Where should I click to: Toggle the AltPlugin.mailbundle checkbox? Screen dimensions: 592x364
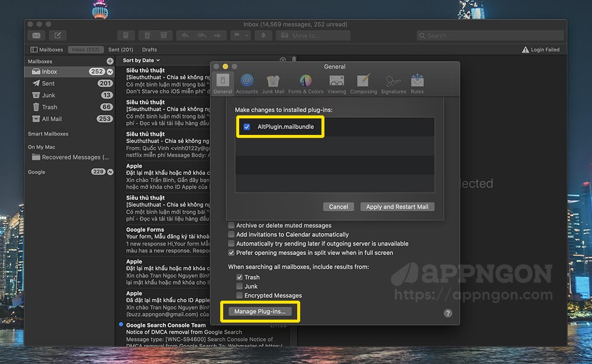click(246, 127)
